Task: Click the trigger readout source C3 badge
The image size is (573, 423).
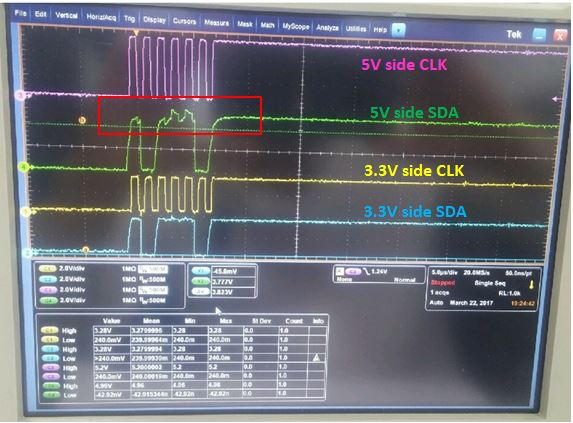Action: tap(353, 271)
